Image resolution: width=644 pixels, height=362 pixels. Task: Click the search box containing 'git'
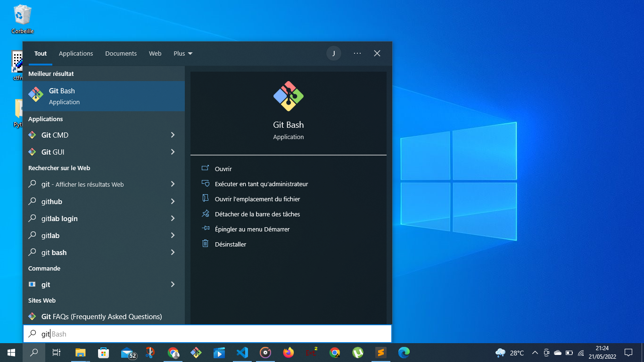point(207,334)
